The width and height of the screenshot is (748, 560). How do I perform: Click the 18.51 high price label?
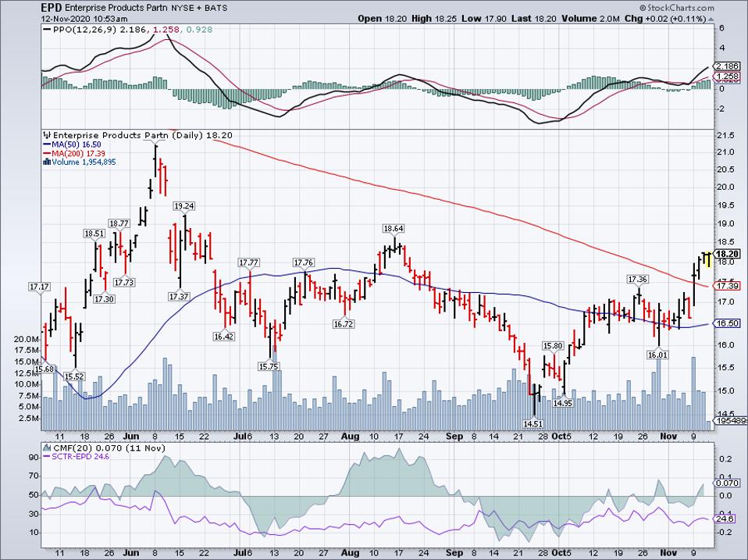click(x=94, y=234)
